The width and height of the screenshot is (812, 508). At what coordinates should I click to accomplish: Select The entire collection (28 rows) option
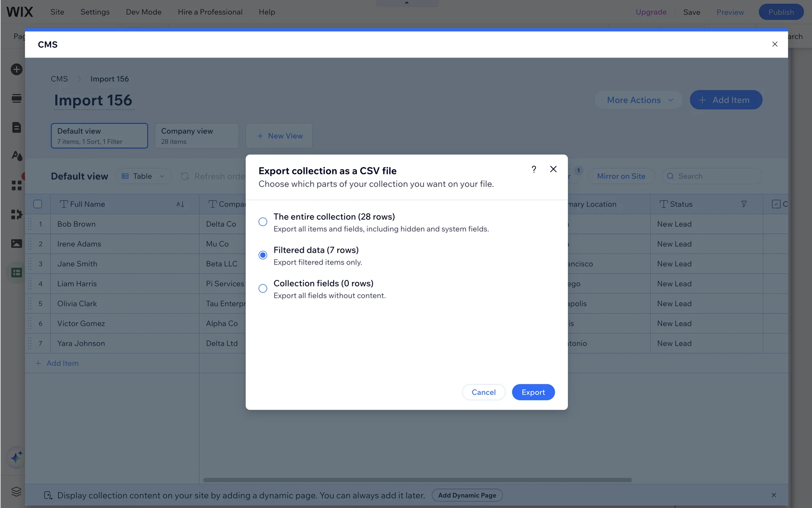[x=263, y=222]
